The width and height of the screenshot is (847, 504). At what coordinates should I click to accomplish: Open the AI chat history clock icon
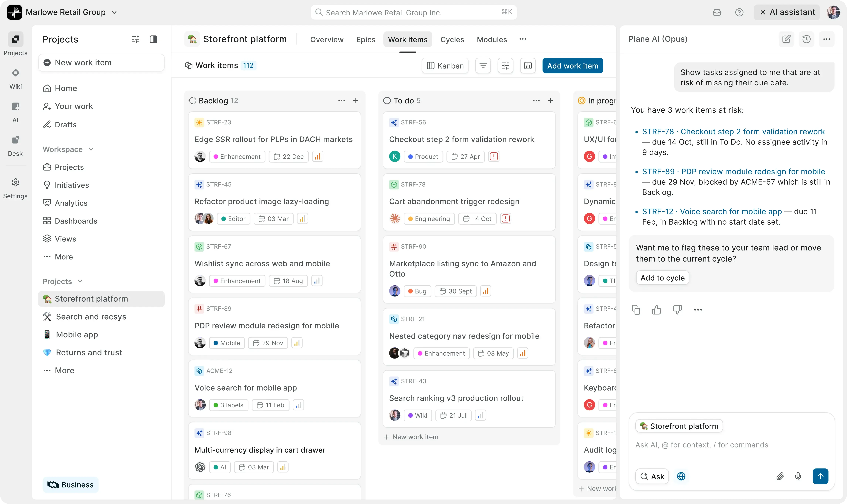click(x=807, y=39)
